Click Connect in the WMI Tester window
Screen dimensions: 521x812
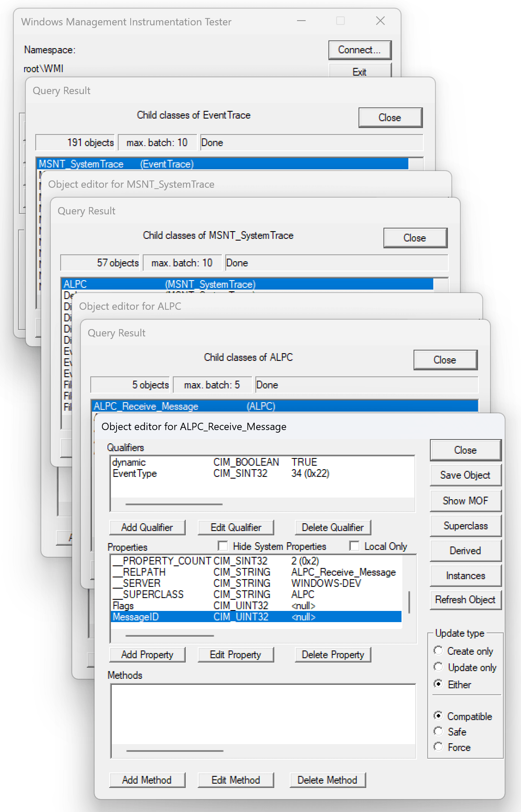[x=359, y=50]
